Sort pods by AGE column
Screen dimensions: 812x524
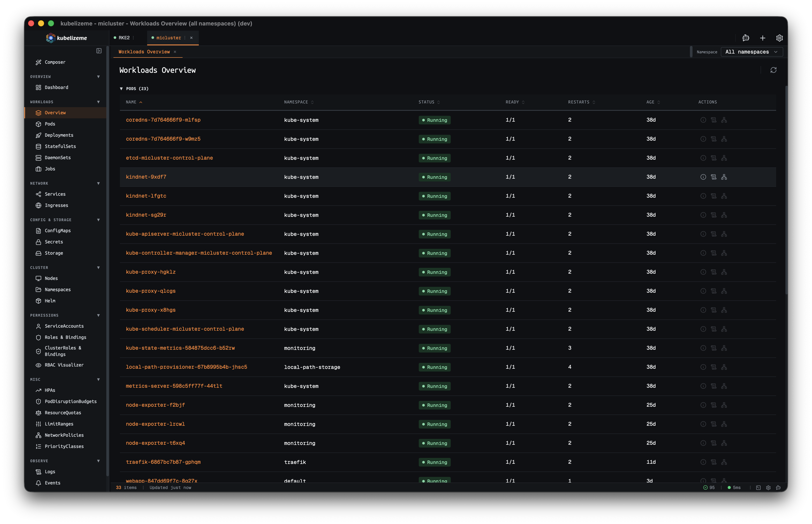(x=653, y=102)
